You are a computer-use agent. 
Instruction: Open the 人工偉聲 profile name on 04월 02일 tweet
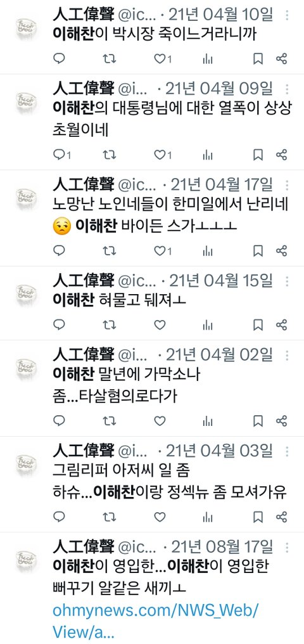83,355
